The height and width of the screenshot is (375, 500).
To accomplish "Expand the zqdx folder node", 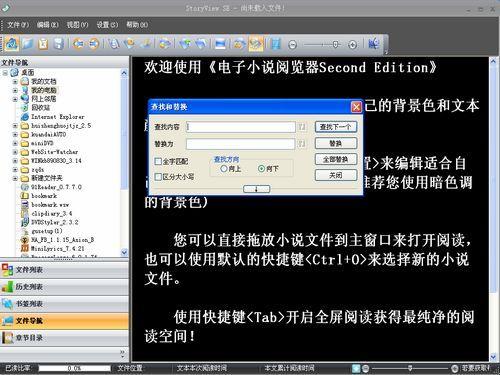I will (x=15, y=170).
